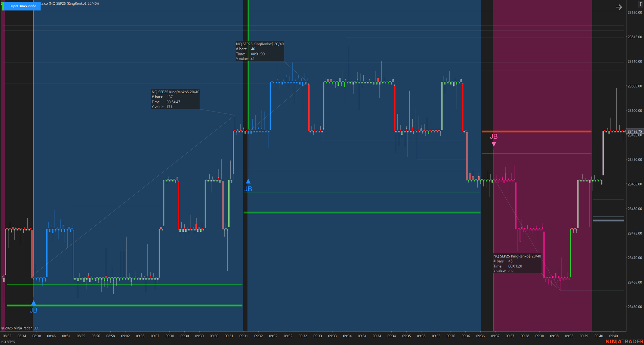644x345 pixels.
Task: Click the 09:37 label on time axis
Action: 495,336
